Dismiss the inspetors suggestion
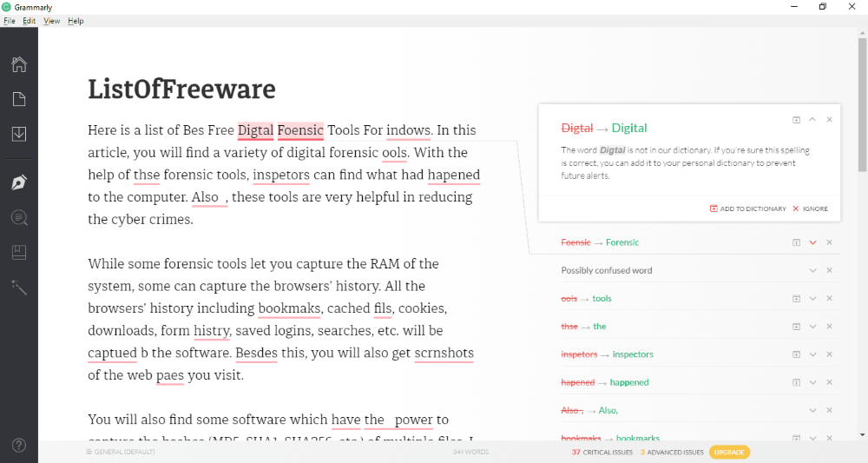The image size is (868, 463). point(829,354)
